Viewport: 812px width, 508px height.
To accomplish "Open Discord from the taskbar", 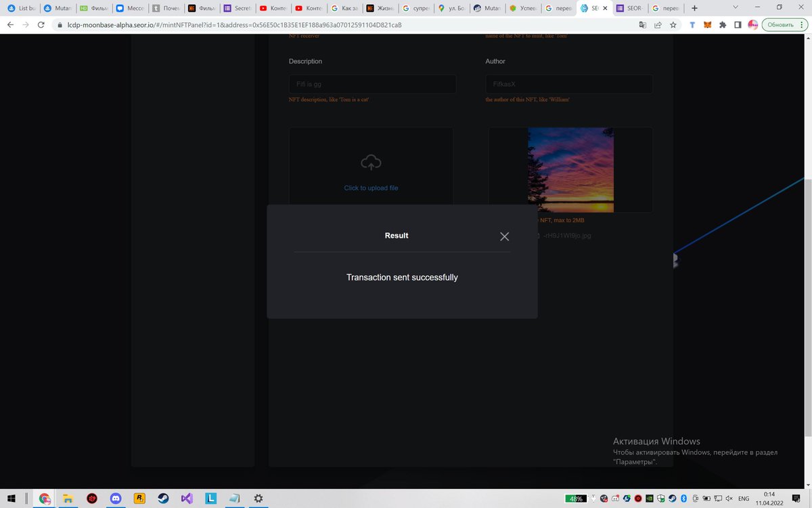I will 116,499.
